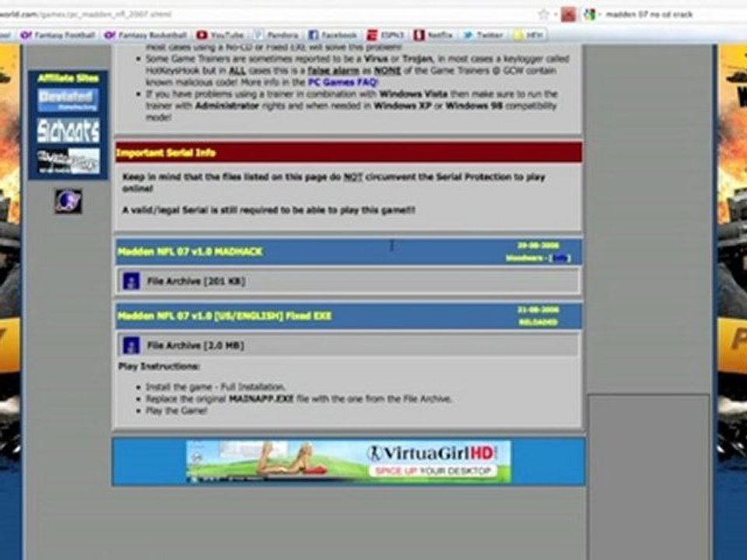Viewport: 747px width, 560px height.
Task: Open the SiCheats affiliate site banner
Action: coord(68,130)
